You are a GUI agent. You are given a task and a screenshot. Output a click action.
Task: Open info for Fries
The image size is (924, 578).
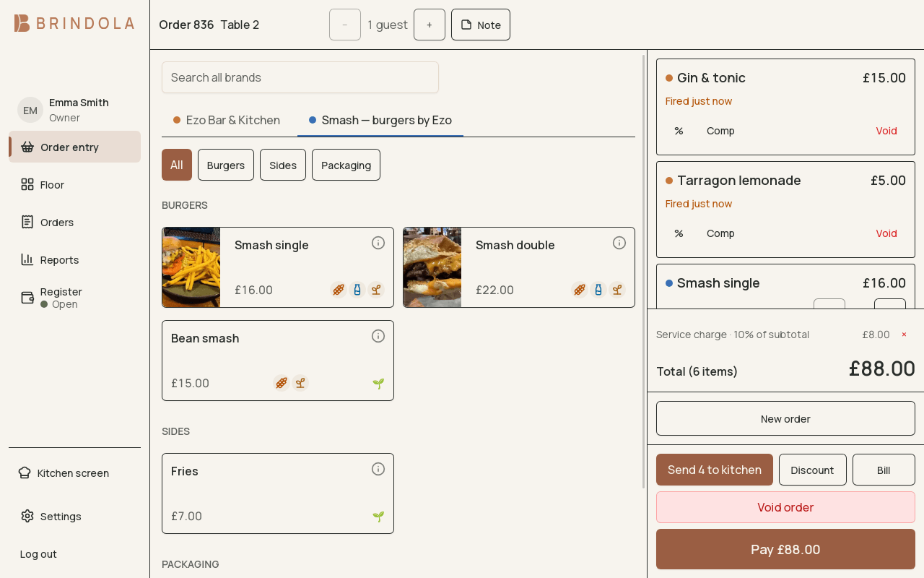pyautogui.click(x=378, y=469)
